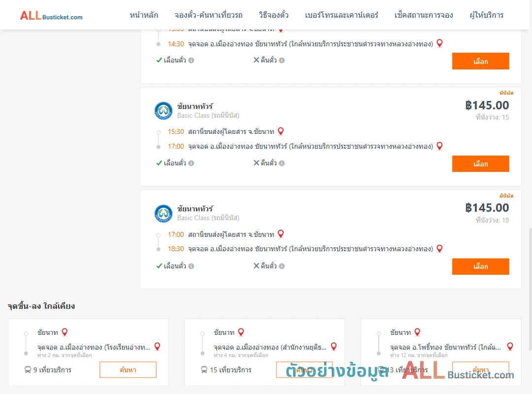Select the 15:30 departure trip
The width and height of the screenshot is (532, 394).
pos(480,164)
